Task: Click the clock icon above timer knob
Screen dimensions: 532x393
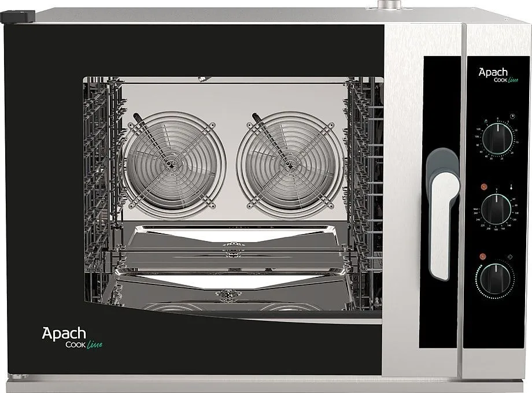Action: [x=512, y=117]
